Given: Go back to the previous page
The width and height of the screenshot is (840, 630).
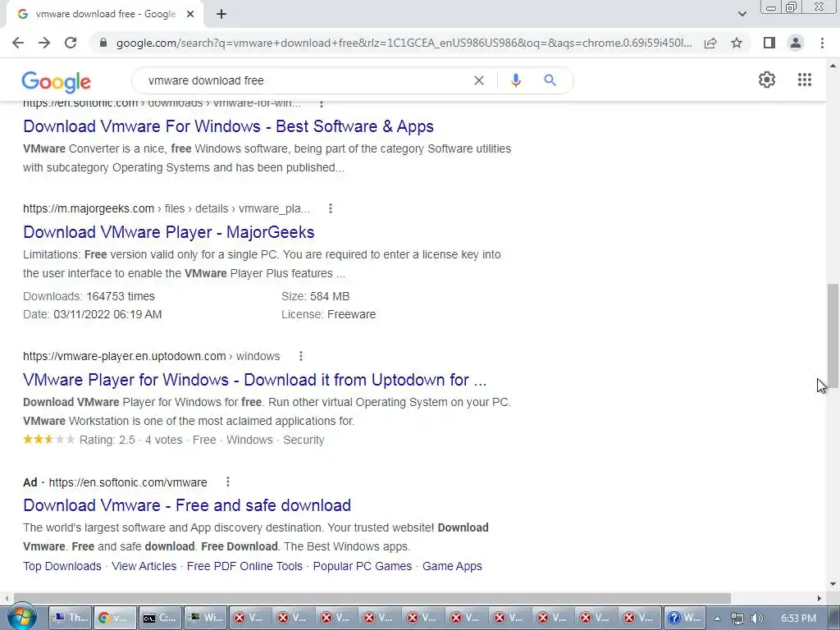Looking at the screenshot, I should (18, 43).
